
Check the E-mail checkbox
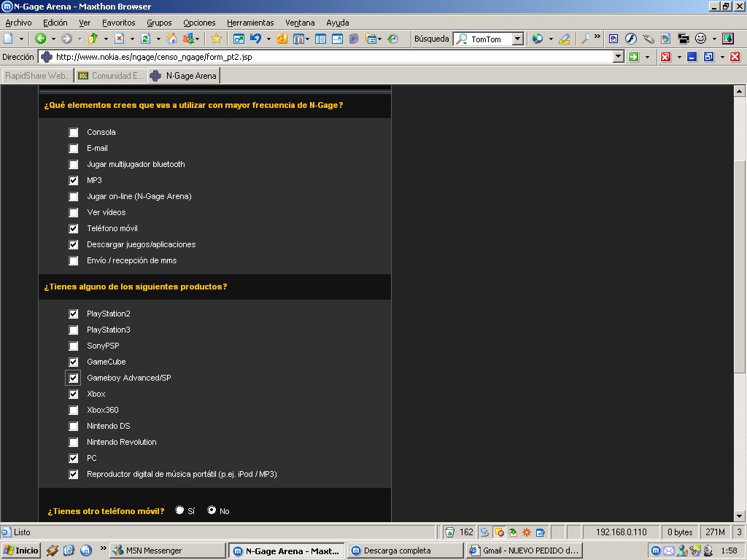click(74, 149)
